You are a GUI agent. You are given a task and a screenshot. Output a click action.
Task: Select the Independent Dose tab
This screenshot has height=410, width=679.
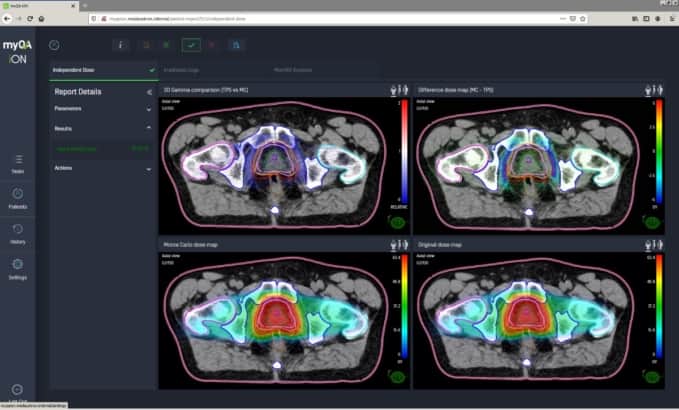tap(75, 70)
